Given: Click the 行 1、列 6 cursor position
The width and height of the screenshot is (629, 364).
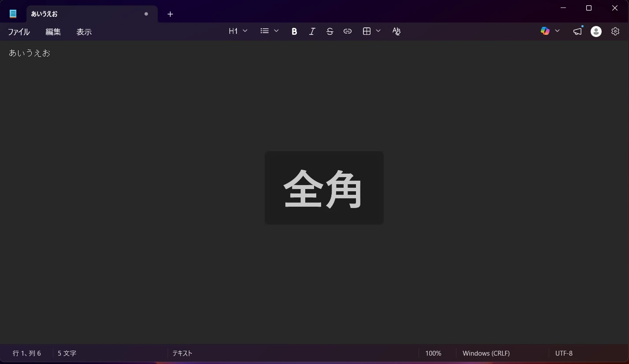Looking at the screenshot, I should point(27,353).
